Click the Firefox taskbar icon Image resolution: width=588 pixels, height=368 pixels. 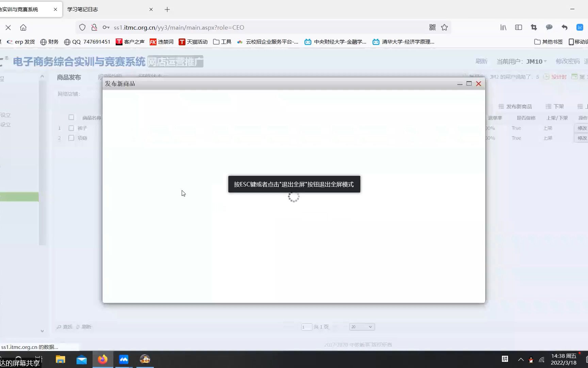click(x=103, y=359)
